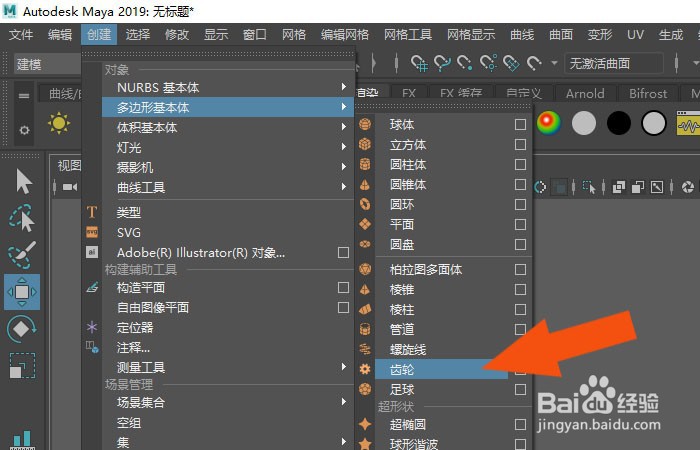Open the 编辑 menu
The width and height of the screenshot is (700, 450).
60,34
